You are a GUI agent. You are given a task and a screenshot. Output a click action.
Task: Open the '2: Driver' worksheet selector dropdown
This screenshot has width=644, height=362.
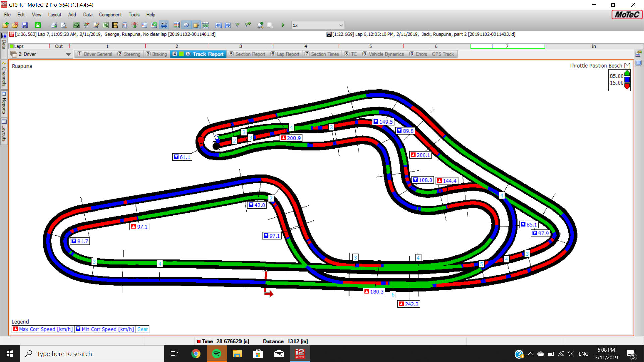[68, 54]
